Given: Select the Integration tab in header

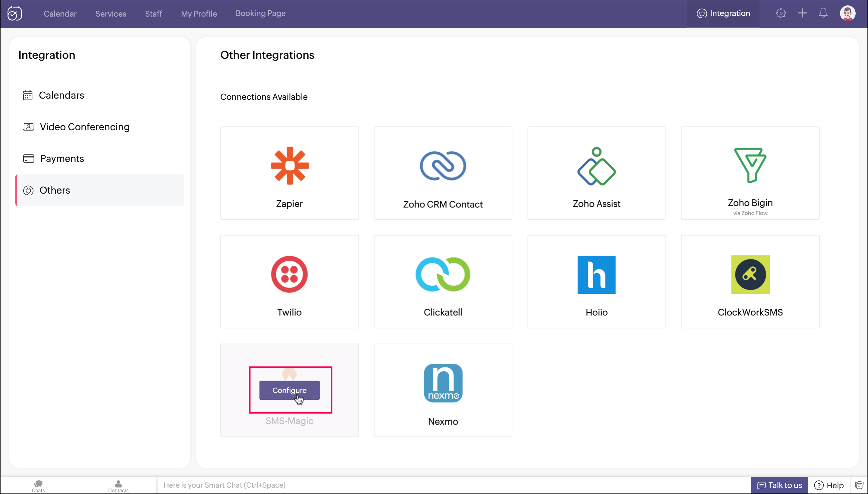Looking at the screenshot, I should (723, 13).
